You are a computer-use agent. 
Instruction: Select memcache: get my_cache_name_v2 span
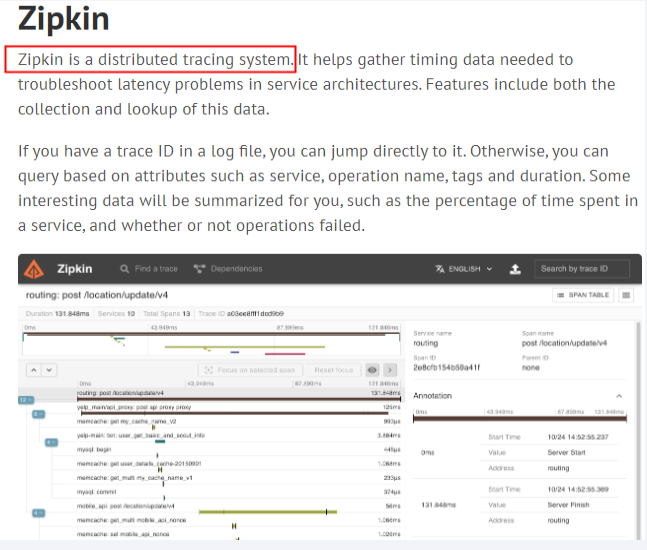coord(238,423)
